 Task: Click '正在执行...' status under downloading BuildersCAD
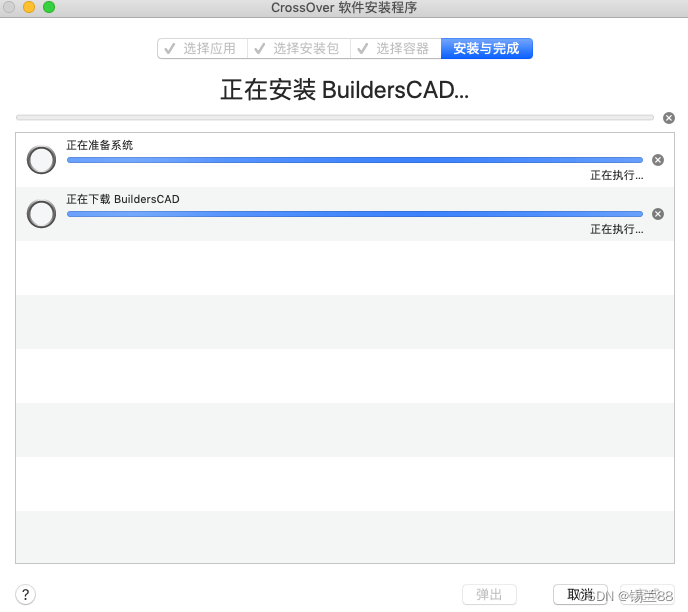pos(616,229)
